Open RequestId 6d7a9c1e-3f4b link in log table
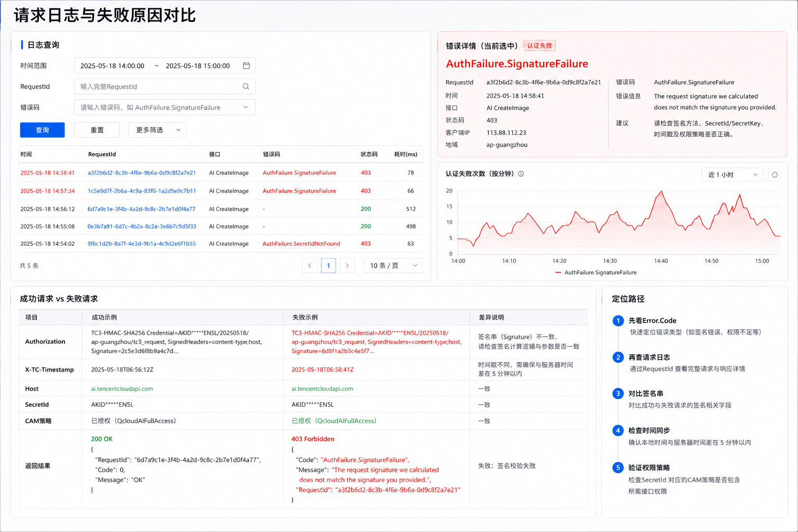The height and width of the screenshot is (532, 798). click(141, 209)
